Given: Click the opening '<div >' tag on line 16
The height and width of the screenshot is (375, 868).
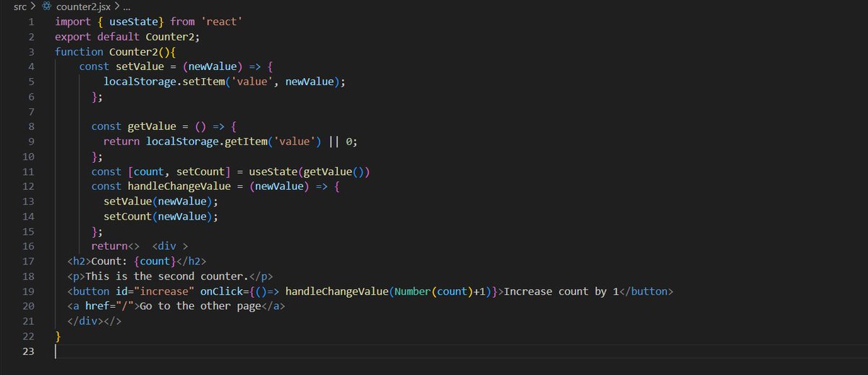Looking at the screenshot, I should [170, 246].
